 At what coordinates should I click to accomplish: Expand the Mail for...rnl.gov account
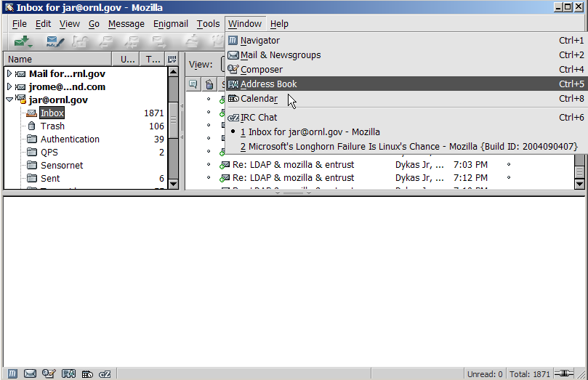(x=9, y=74)
